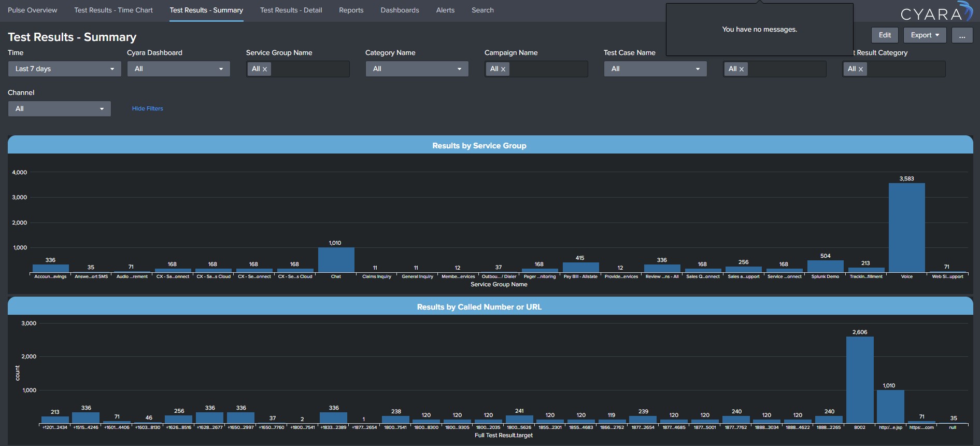The height and width of the screenshot is (446, 980).
Task: Expand the Category Name dropdown
Action: pos(417,69)
